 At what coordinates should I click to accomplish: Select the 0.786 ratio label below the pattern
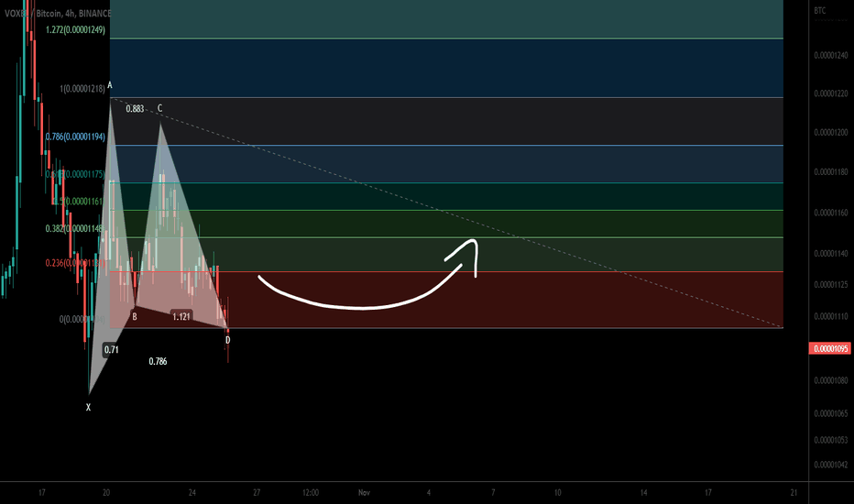(x=158, y=361)
